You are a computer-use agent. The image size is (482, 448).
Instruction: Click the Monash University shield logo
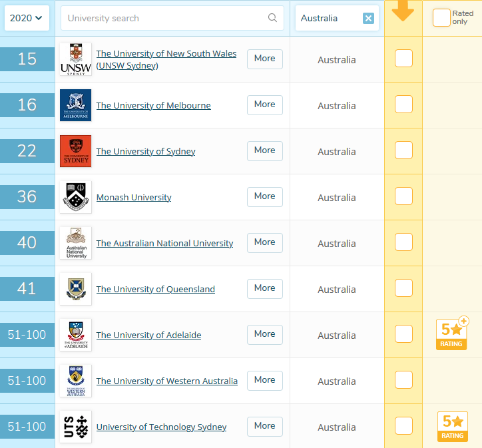pyautogui.click(x=75, y=197)
